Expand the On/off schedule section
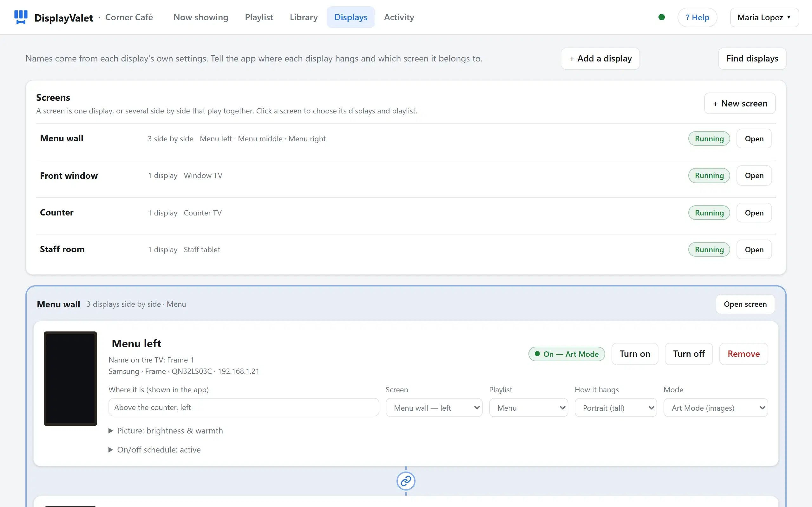Viewport: 812px width, 507px height. point(154,450)
